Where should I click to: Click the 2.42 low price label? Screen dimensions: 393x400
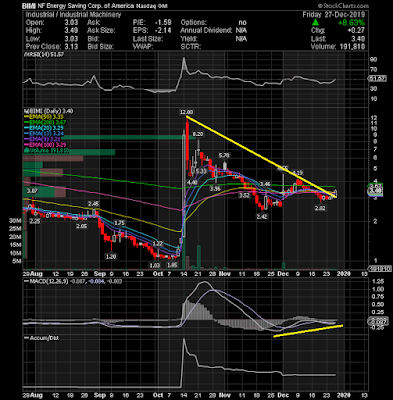(x=263, y=217)
